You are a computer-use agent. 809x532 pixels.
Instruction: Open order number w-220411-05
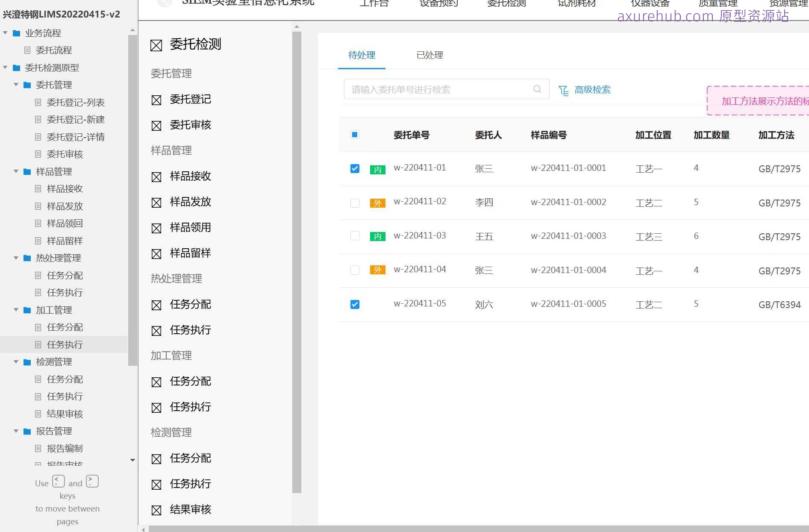pos(420,303)
